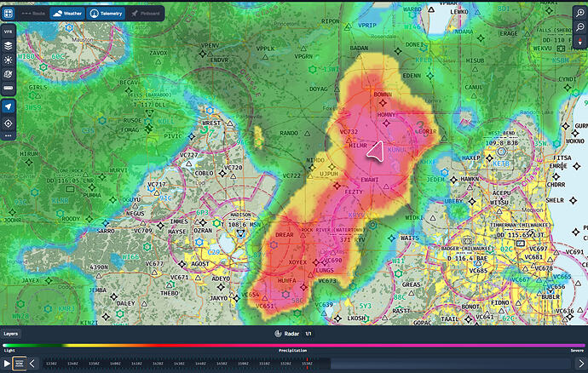The image size is (588, 373).
Task: Select the WAITS waypoint star
Action: [391, 238]
